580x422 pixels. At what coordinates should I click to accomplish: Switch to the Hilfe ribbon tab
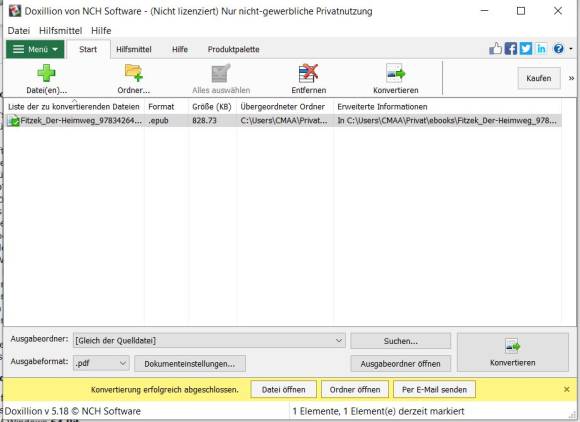click(x=180, y=49)
